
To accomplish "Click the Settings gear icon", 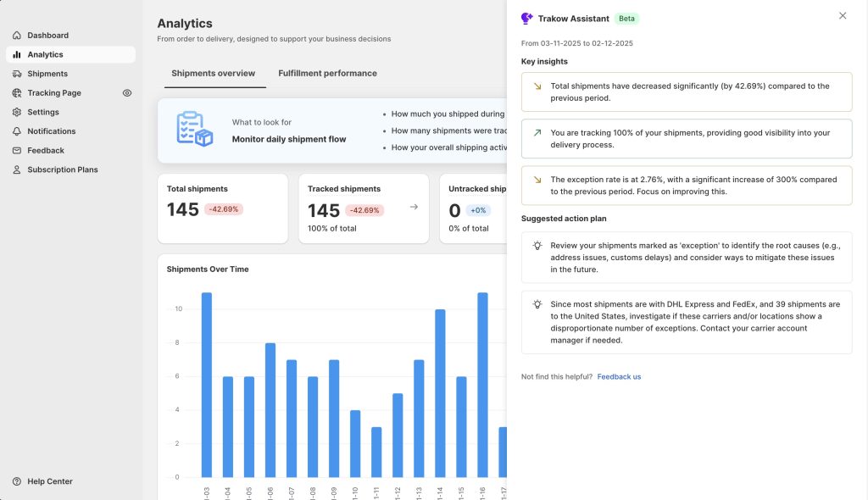I will (x=17, y=112).
